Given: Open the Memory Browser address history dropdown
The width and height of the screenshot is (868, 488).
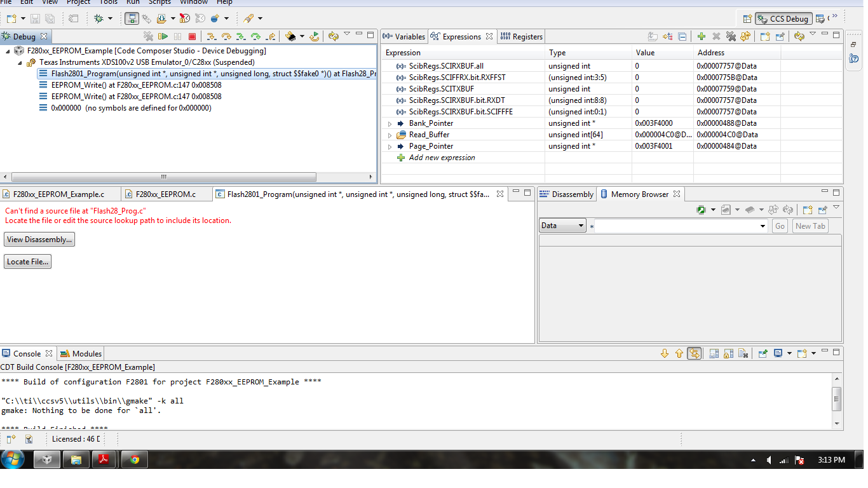Looking at the screenshot, I should pyautogui.click(x=763, y=226).
